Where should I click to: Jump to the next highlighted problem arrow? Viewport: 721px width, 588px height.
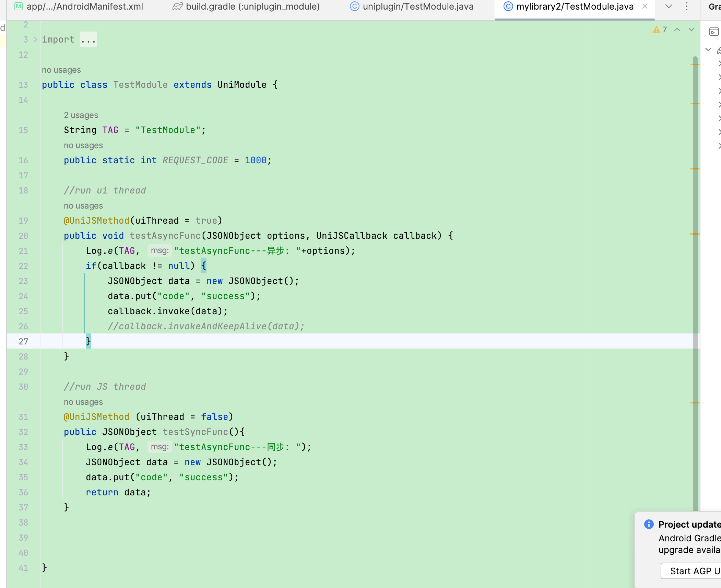coord(692,30)
